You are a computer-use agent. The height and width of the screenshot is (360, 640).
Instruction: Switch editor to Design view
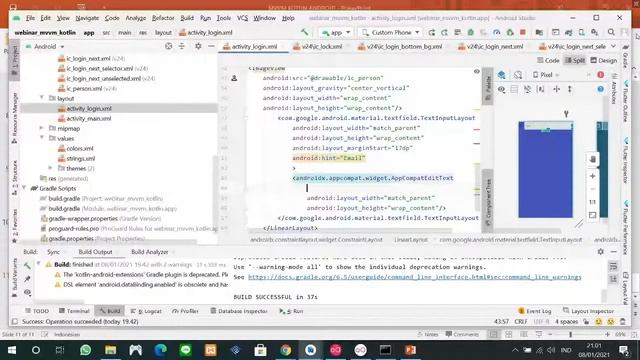tap(604, 60)
